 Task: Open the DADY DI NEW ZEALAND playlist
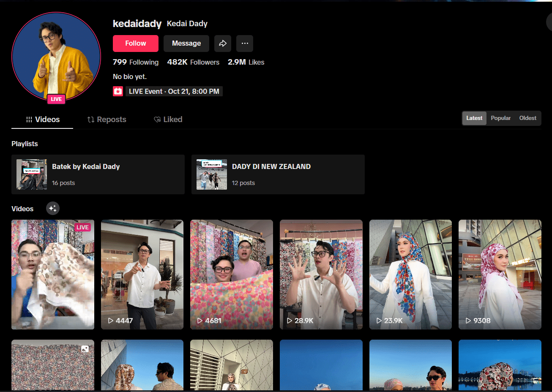click(278, 174)
